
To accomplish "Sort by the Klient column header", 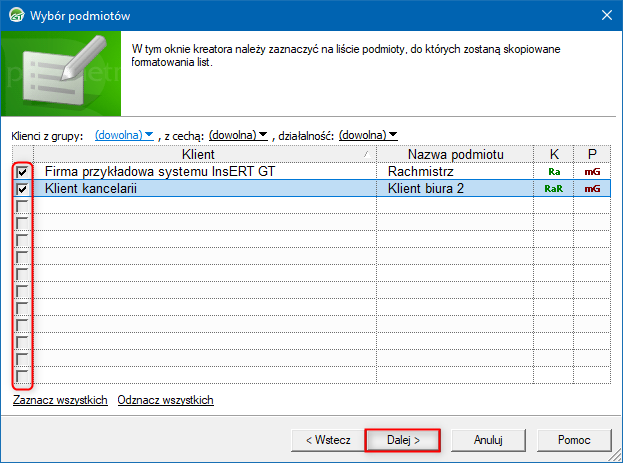I will [205, 154].
